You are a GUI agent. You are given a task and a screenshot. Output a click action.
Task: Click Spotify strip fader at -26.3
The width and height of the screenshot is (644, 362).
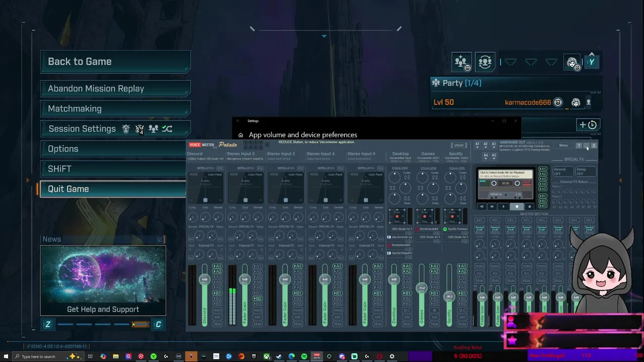[x=449, y=297]
